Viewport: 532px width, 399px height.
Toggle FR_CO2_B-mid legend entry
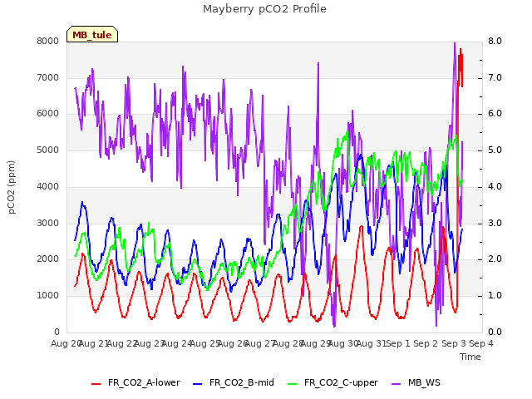[x=234, y=382]
